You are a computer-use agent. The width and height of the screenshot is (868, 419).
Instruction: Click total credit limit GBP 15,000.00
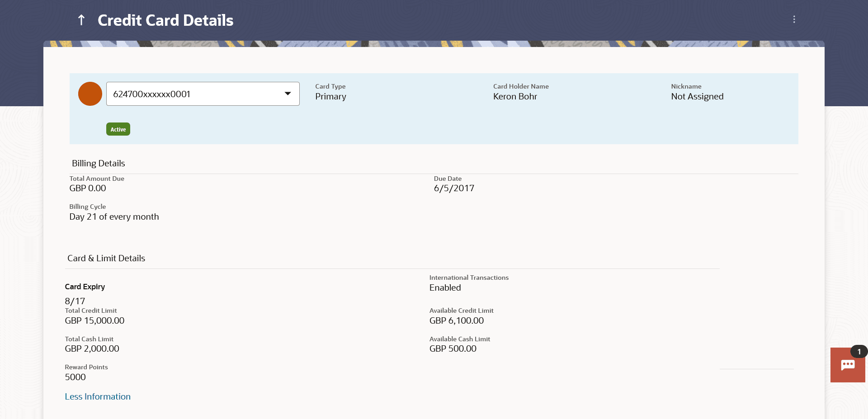coord(94,320)
